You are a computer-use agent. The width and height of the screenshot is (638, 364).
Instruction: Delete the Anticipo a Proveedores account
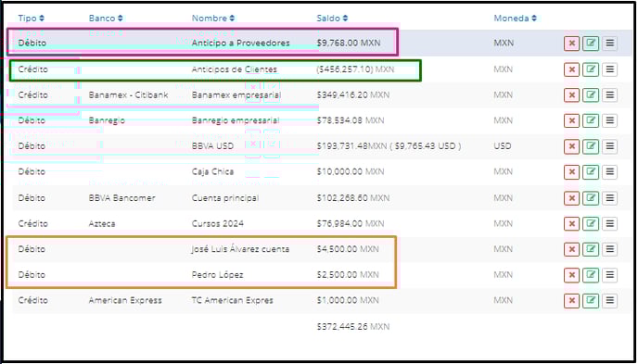point(571,43)
